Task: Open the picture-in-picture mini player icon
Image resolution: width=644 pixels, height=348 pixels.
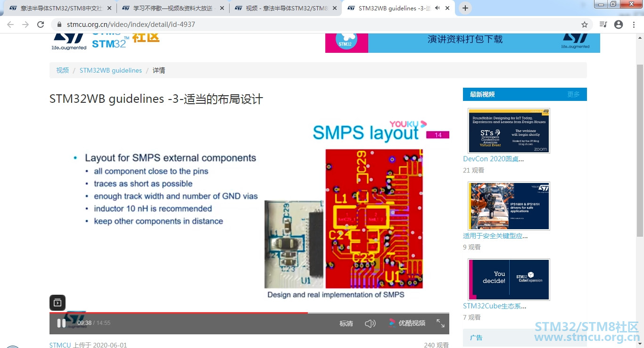Action: click(58, 303)
